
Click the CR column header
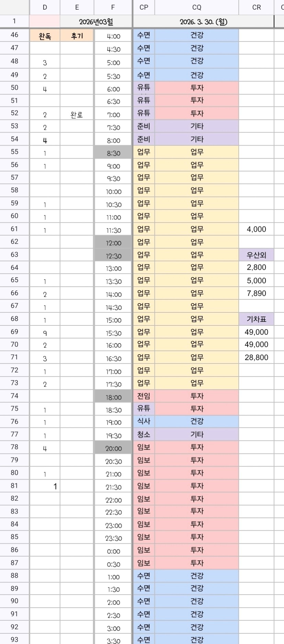pos(256,7)
